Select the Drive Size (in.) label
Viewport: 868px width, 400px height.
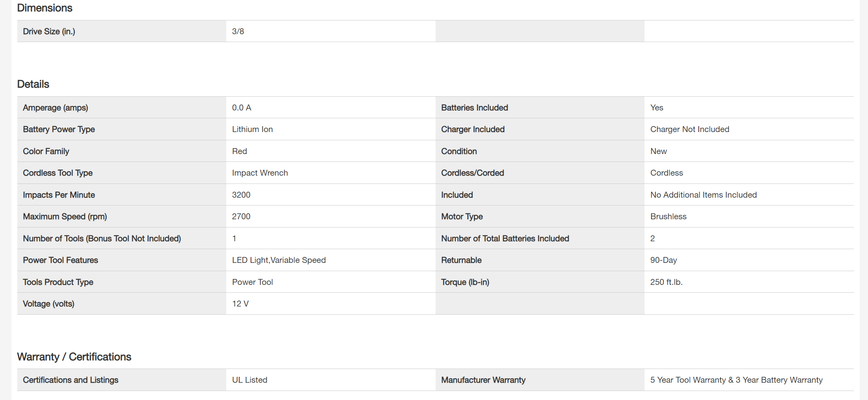point(49,31)
